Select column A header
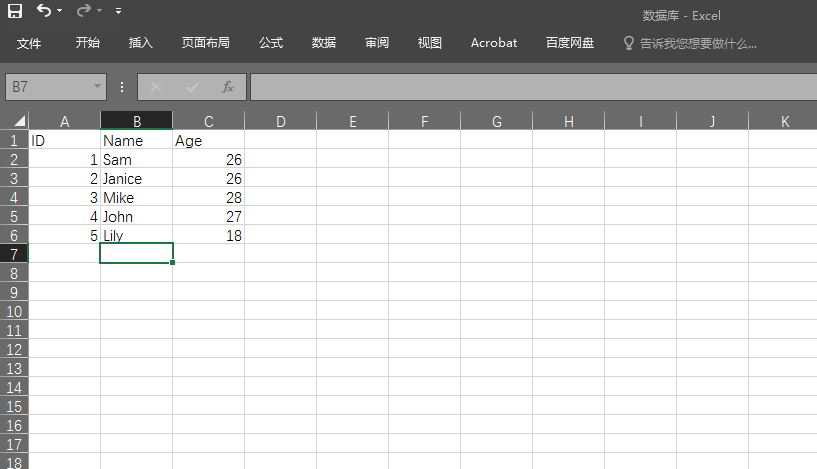The image size is (817, 469). pyautogui.click(x=65, y=121)
